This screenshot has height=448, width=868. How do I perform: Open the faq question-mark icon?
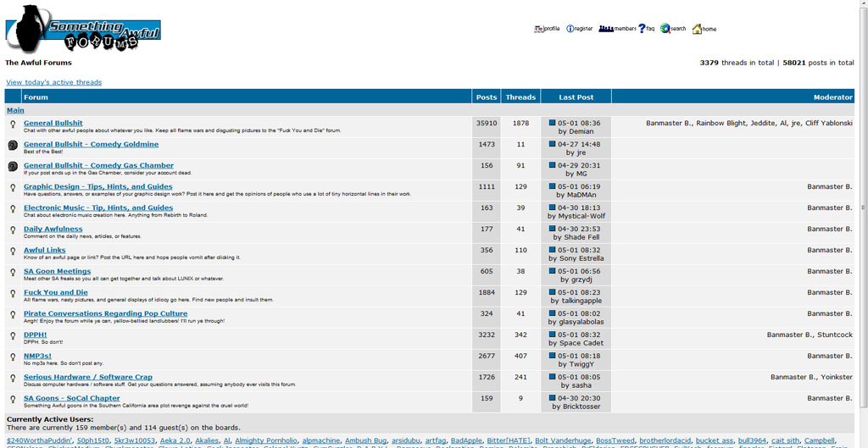click(646, 29)
